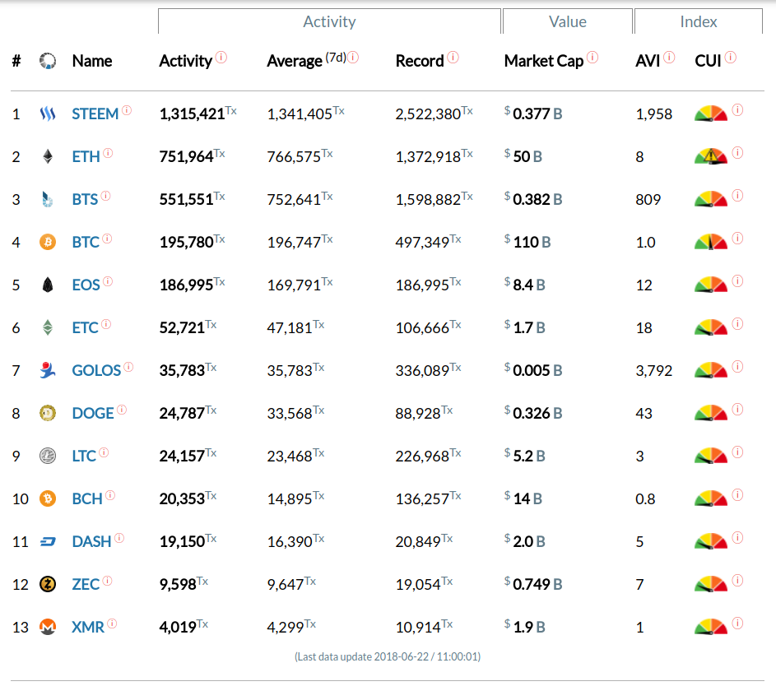This screenshot has height=700, width=776.
Task: Open info icon next to Record header
Action: pyautogui.click(x=453, y=58)
